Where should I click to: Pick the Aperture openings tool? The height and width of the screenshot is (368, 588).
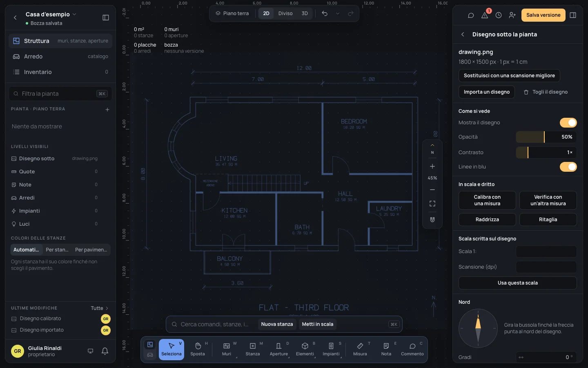(279, 350)
